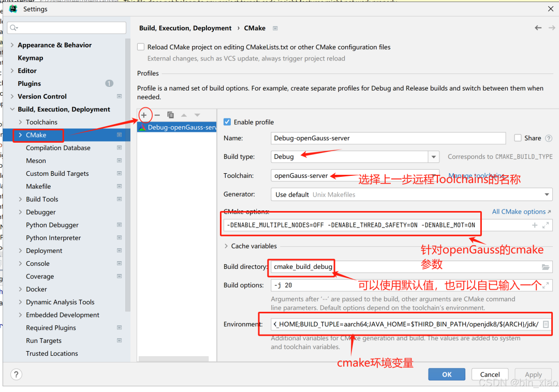Image resolution: width=559 pixels, height=392 pixels.
Task: Expand Appearance & Behavior tree node
Action: (x=12, y=45)
